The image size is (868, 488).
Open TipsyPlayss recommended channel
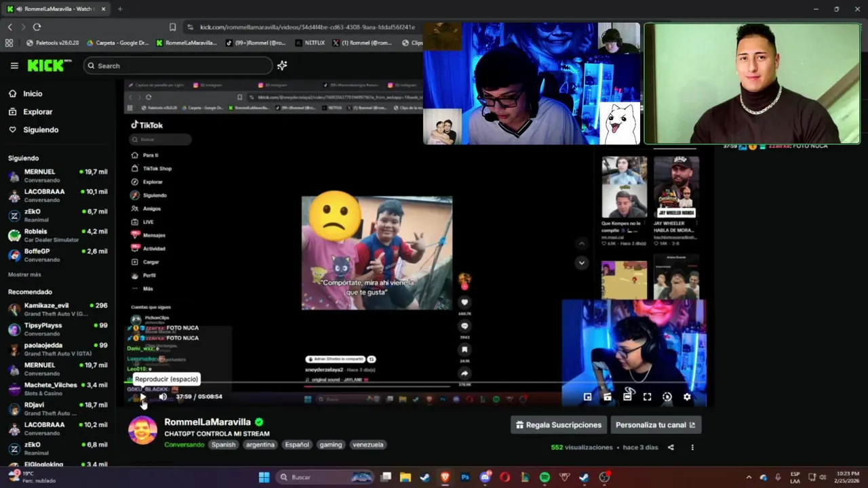point(58,329)
